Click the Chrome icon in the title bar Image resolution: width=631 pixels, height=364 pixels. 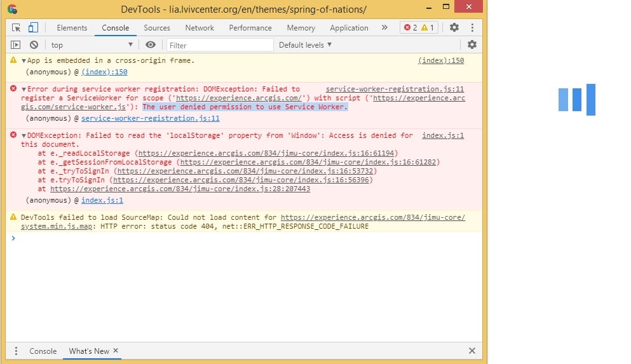coord(13,9)
